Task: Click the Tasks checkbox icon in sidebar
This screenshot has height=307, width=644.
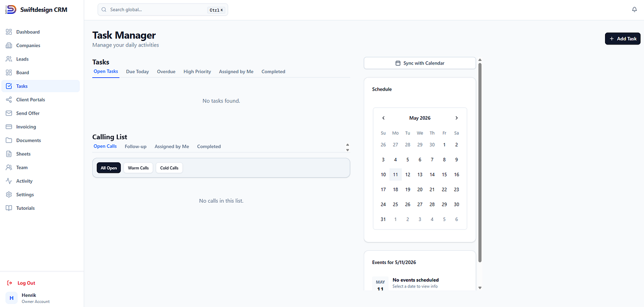Action: pos(9,86)
